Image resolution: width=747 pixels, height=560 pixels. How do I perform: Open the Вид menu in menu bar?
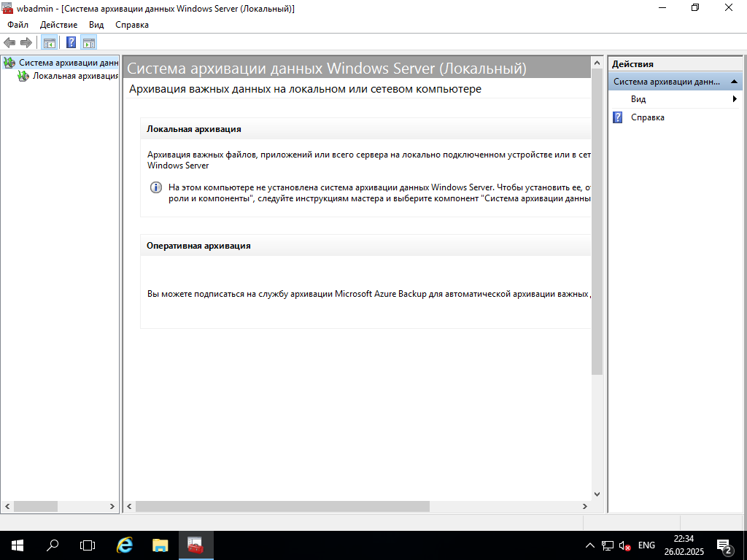pos(96,25)
